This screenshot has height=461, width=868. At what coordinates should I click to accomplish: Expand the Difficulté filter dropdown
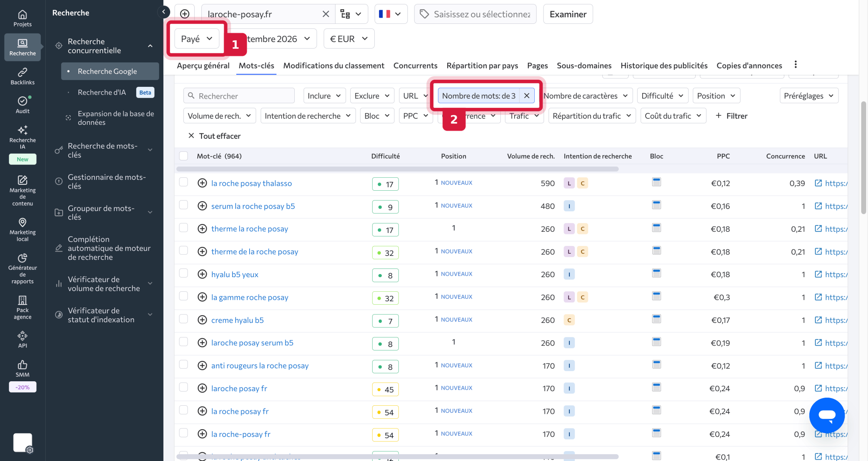[x=663, y=96]
